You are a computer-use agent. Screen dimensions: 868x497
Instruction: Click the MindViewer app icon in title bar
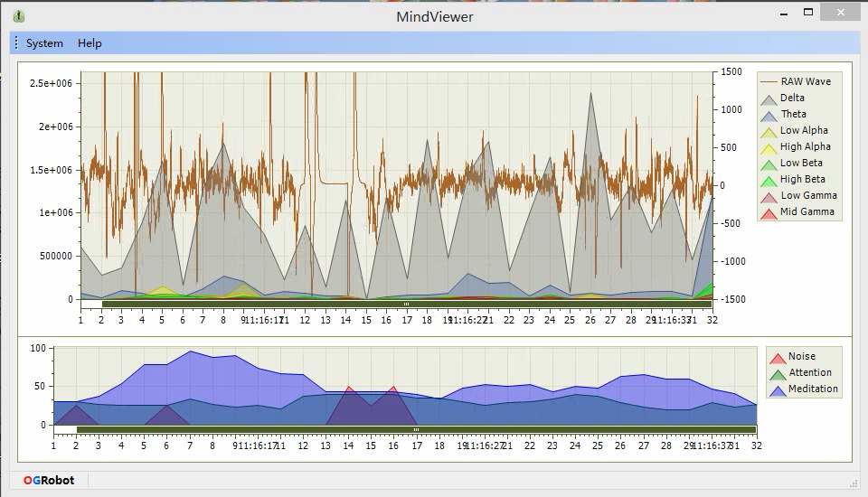coord(19,16)
